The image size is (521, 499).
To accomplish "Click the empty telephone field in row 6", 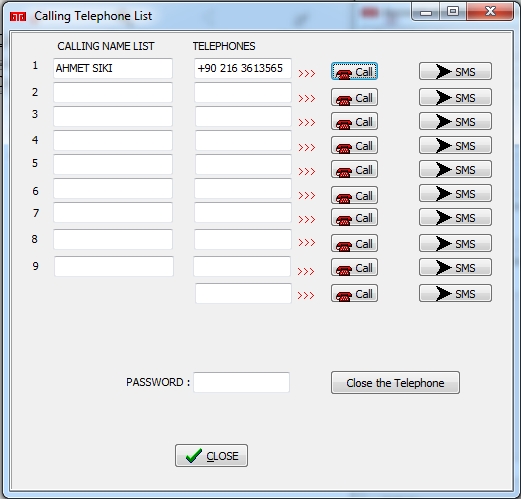I will coord(243,188).
